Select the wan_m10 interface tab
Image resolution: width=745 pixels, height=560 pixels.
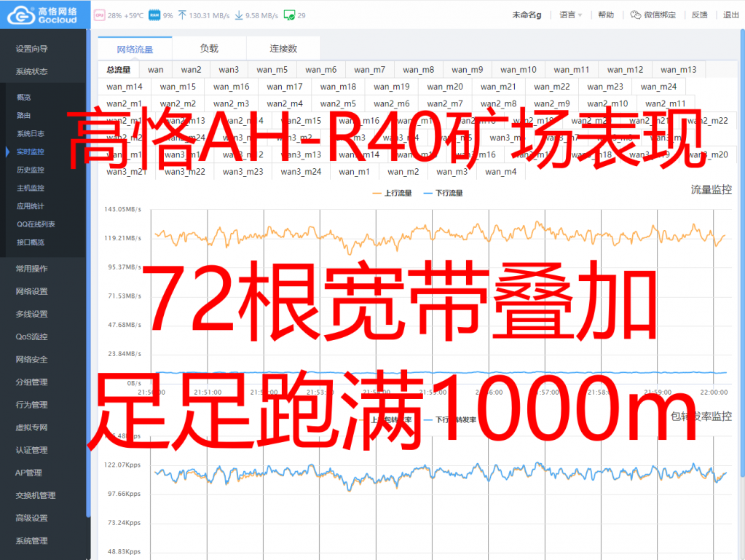point(519,70)
